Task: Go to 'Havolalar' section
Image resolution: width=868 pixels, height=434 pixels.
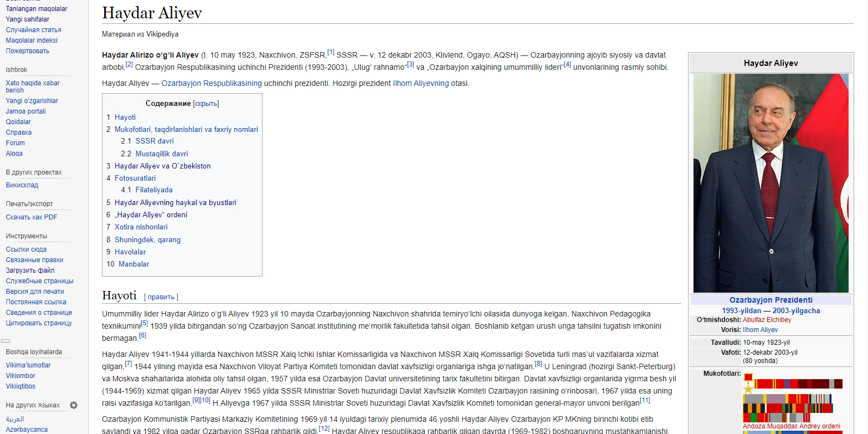Action: coord(130,252)
